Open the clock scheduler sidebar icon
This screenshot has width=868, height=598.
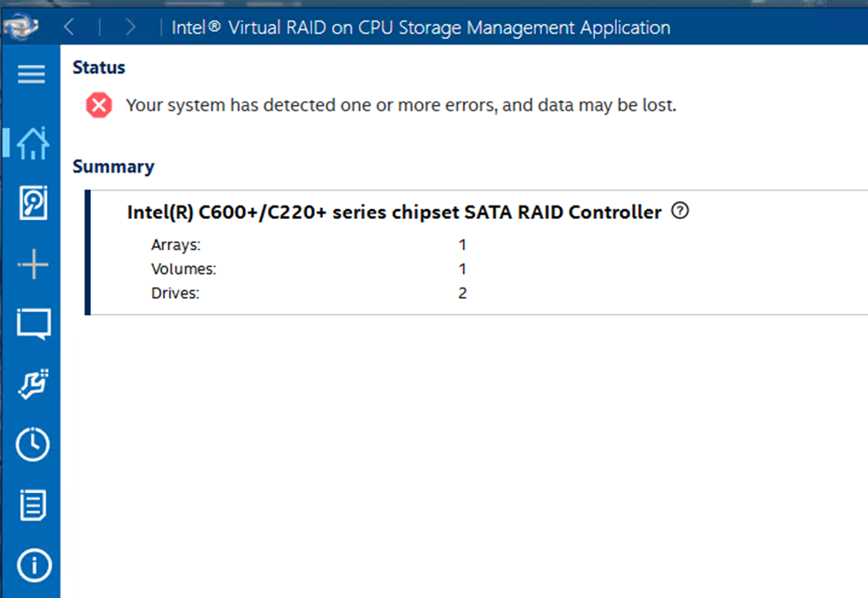[x=33, y=444]
